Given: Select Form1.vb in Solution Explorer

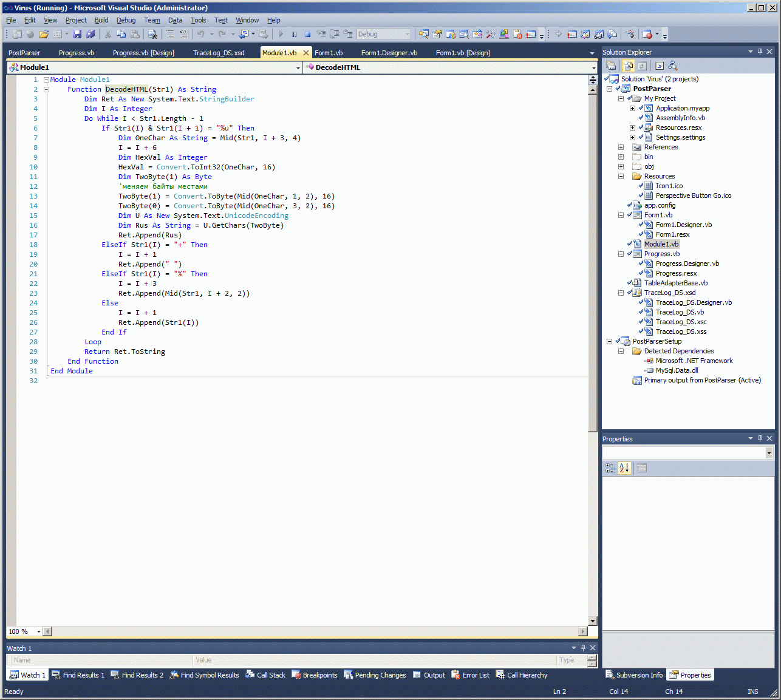Looking at the screenshot, I should tap(658, 215).
